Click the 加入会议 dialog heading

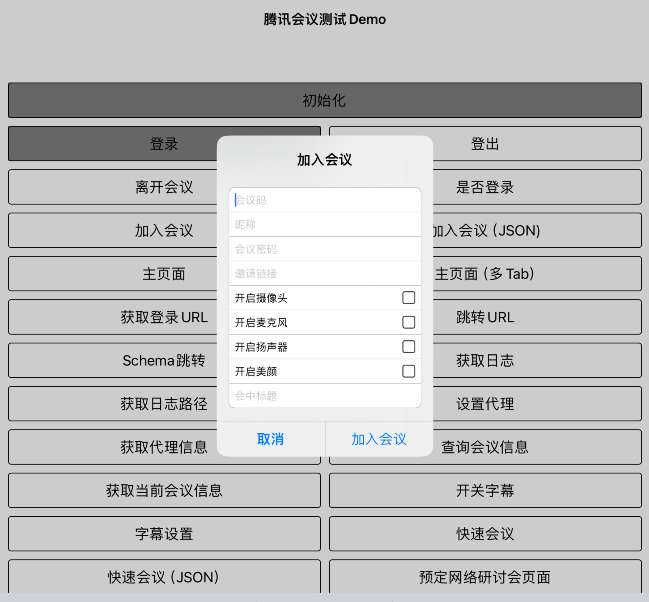pos(325,159)
